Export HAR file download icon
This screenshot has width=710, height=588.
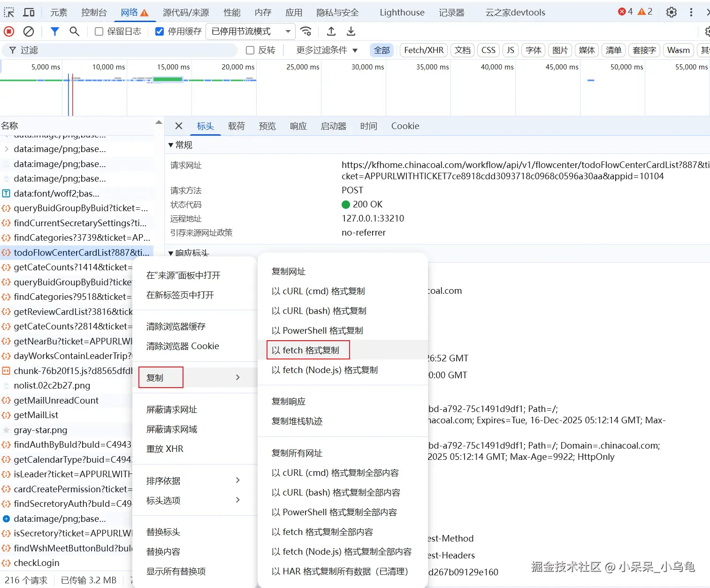351,31
